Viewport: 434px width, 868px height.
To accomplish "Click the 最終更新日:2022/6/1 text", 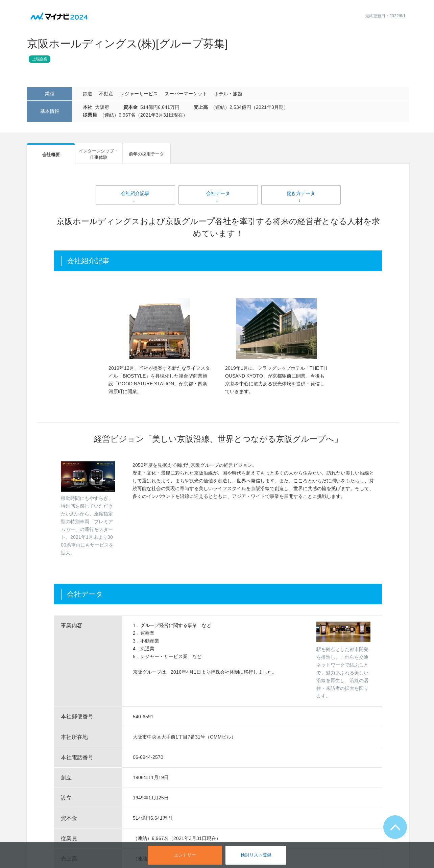I will (x=385, y=16).
